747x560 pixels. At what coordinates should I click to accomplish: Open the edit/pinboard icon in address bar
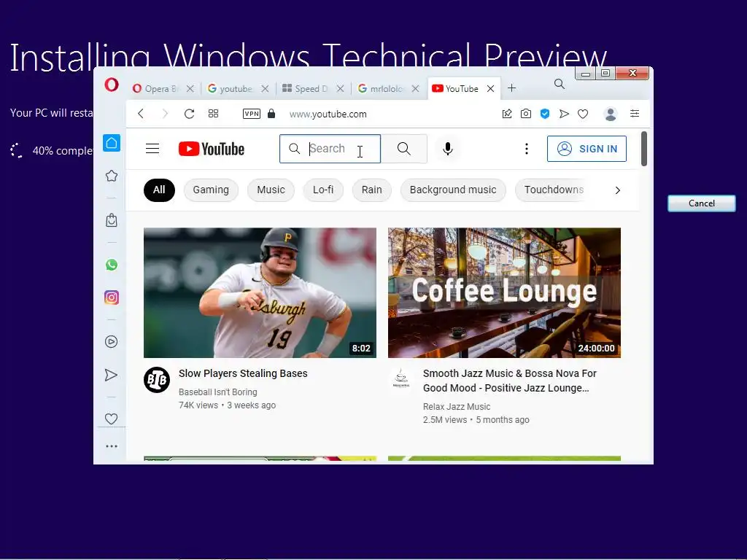(507, 114)
